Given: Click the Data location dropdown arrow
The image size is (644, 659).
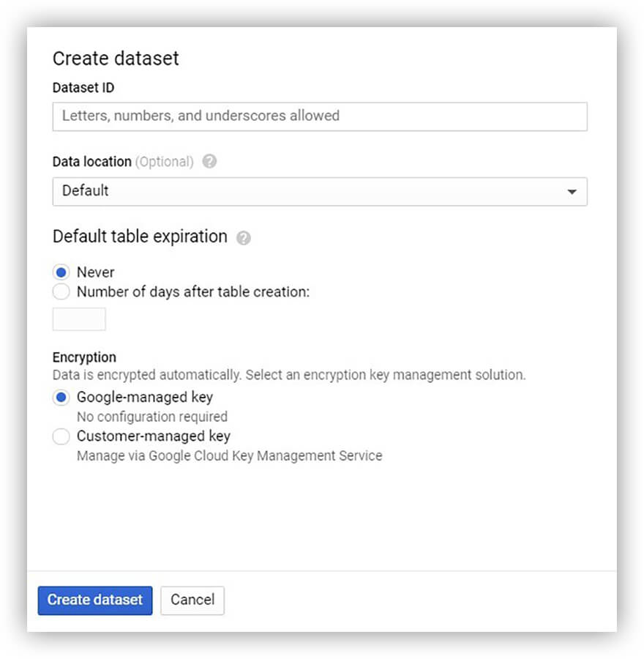Looking at the screenshot, I should tap(572, 192).
